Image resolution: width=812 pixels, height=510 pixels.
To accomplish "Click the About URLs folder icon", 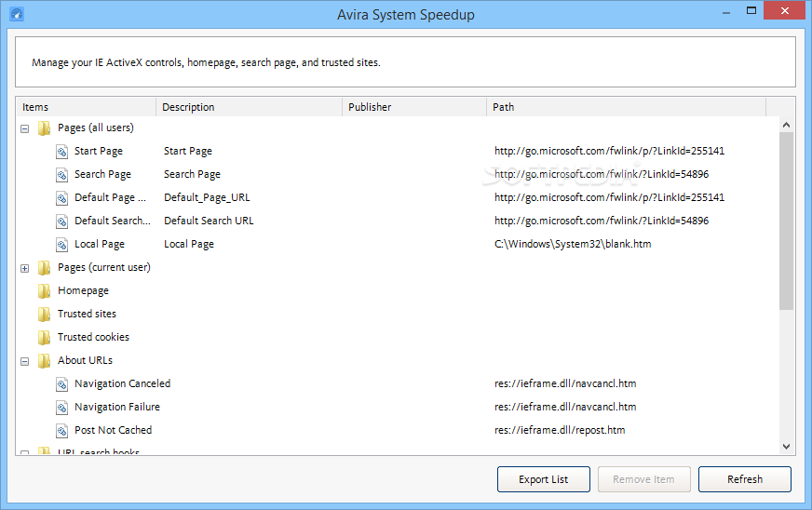I will [x=45, y=361].
